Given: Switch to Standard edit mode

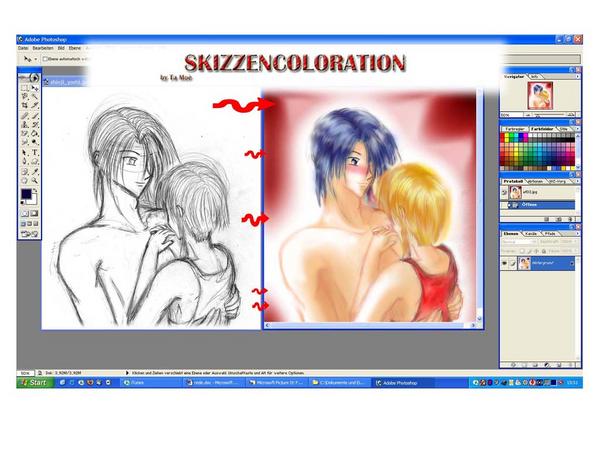Looking at the screenshot, I should 25,214.
